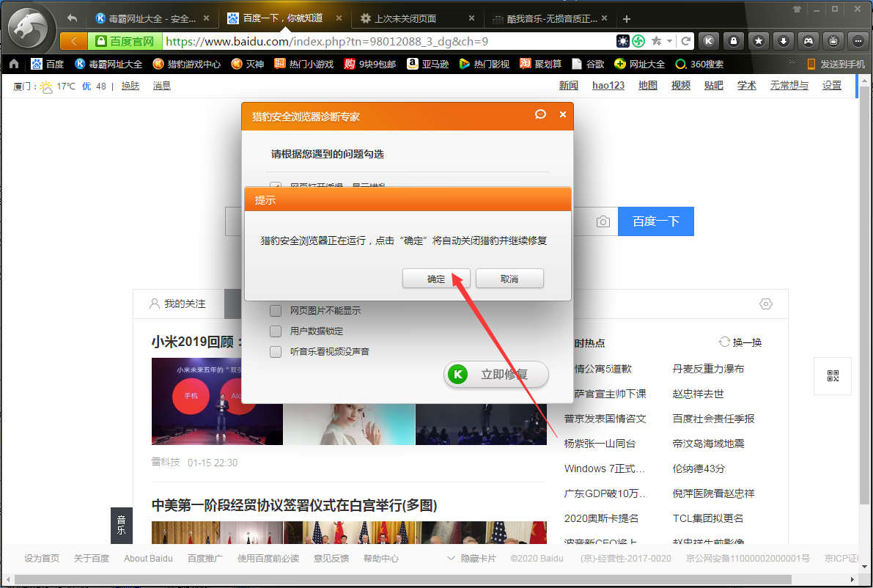Image resolution: width=873 pixels, height=588 pixels.
Task: Click the camera image-search icon in search box
Action: [603, 221]
